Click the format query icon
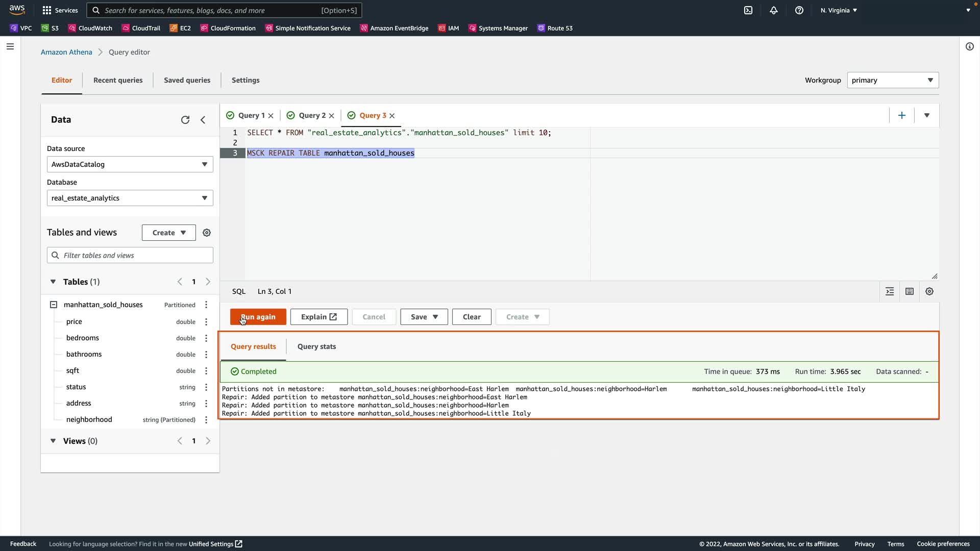The height and width of the screenshot is (551, 980). click(x=890, y=291)
